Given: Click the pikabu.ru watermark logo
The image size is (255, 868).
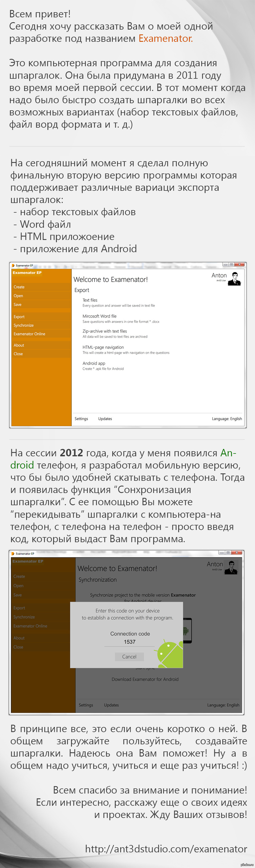Looking at the screenshot, I should click(247, 864).
